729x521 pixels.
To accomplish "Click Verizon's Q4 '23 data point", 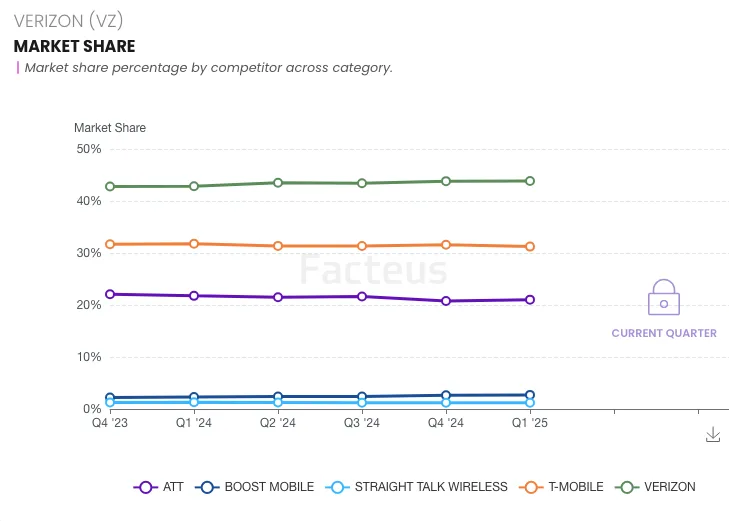I will click(110, 186).
